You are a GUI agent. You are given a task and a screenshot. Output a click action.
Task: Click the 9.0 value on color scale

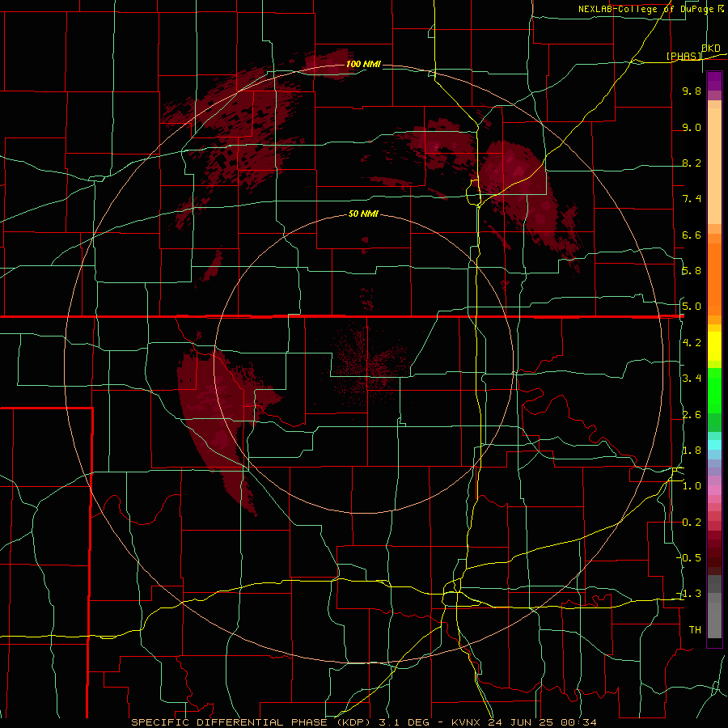[x=692, y=127]
